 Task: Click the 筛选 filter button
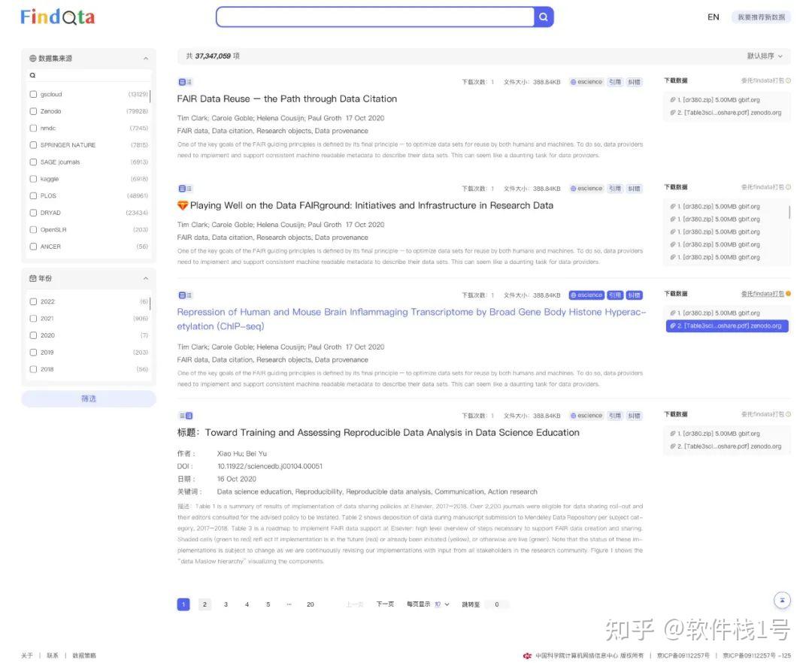click(88, 398)
